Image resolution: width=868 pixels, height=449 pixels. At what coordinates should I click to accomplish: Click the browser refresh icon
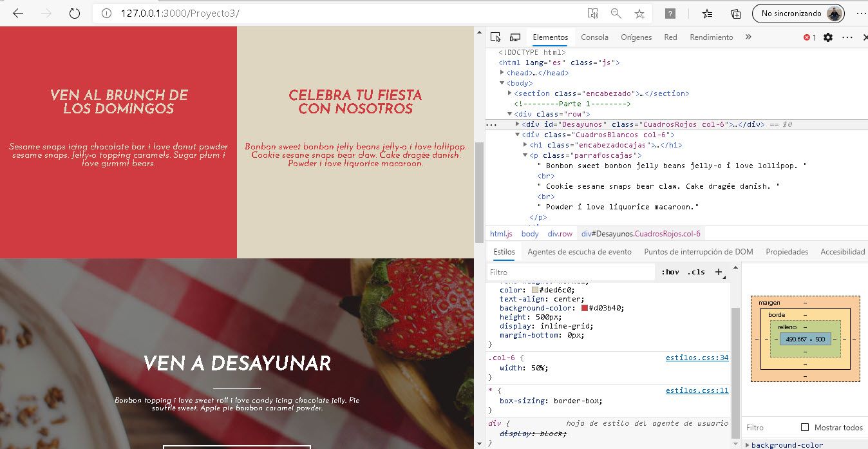[74, 14]
